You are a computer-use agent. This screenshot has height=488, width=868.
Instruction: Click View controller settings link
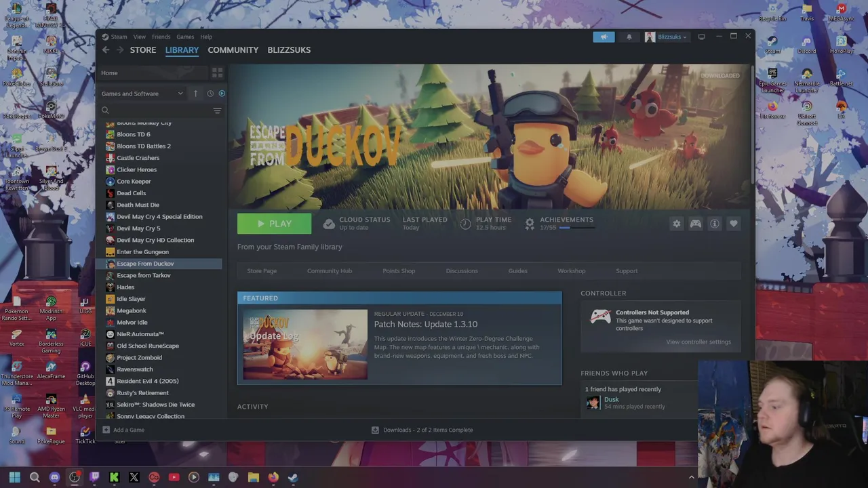[x=698, y=342]
